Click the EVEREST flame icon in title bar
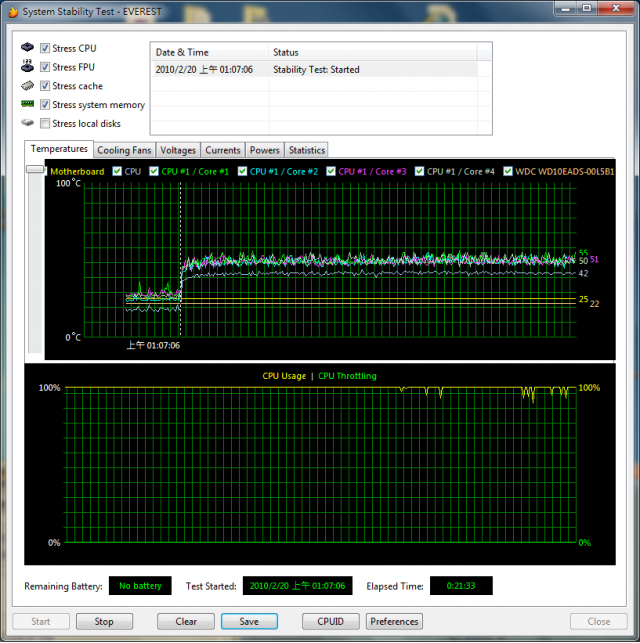This screenshot has height=643, width=640. tap(13, 11)
